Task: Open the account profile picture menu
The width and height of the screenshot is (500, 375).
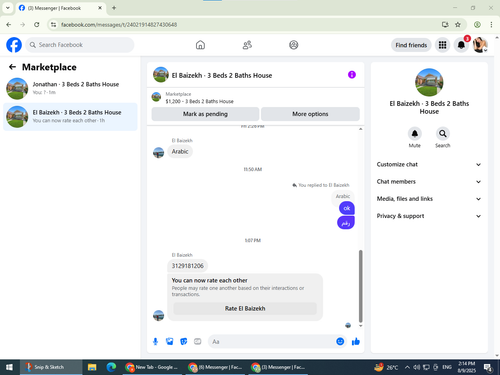Action: [480, 45]
